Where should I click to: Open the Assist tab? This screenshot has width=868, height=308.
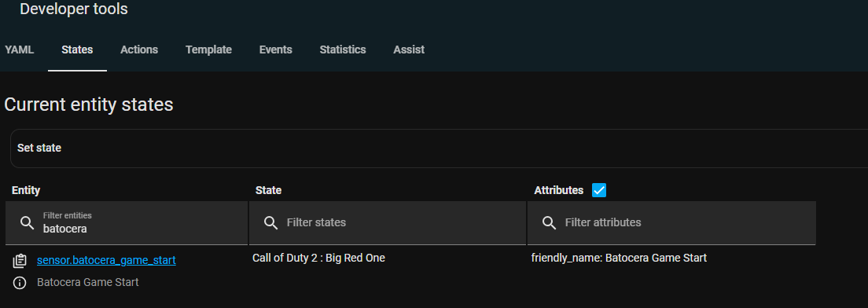point(409,49)
